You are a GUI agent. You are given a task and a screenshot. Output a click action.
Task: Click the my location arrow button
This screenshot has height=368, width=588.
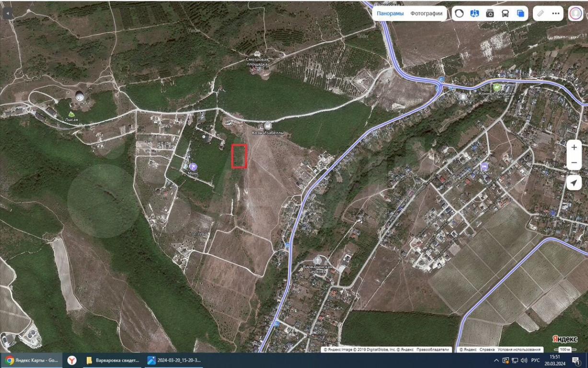[x=574, y=183]
